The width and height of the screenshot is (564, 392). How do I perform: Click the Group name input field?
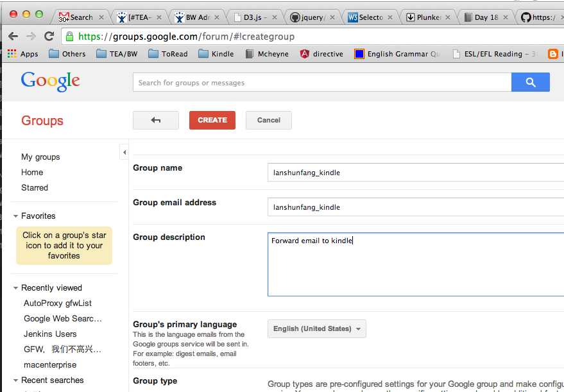coord(416,173)
